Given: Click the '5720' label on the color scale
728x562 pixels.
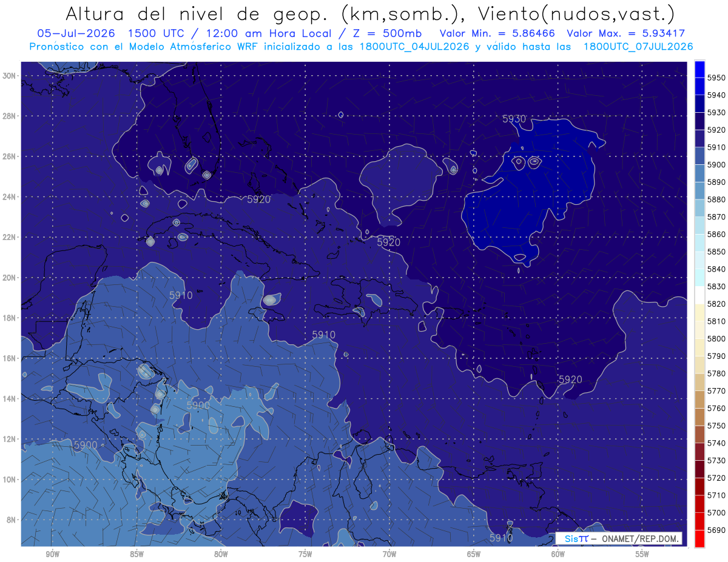Looking at the screenshot, I should 716,478.
